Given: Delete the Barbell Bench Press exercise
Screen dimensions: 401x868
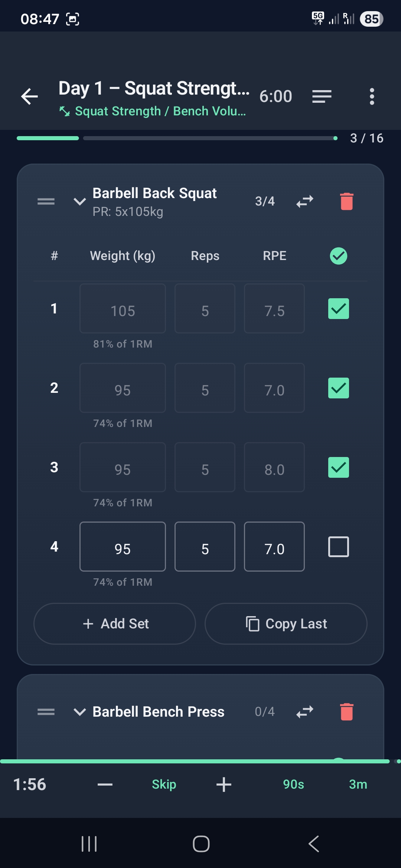Looking at the screenshot, I should (x=346, y=711).
